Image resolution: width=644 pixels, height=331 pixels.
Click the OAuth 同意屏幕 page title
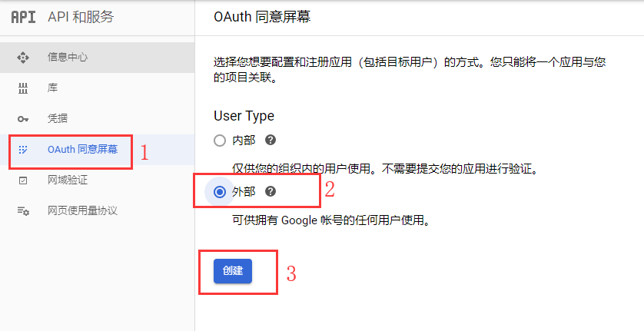point(262,17)
